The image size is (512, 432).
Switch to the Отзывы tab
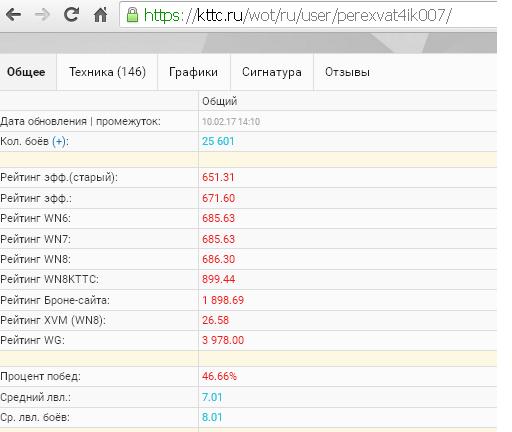[x=348, y=72]
